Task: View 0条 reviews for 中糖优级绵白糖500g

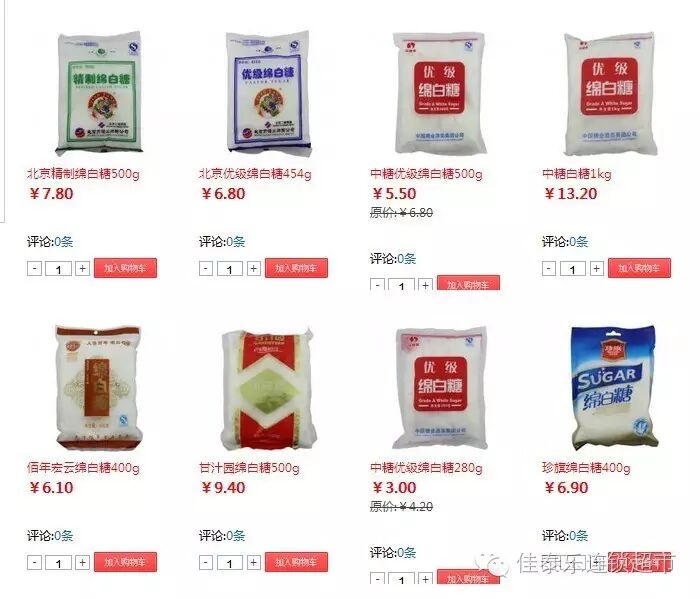Action: pyautogui.click(x=407, y=258)
